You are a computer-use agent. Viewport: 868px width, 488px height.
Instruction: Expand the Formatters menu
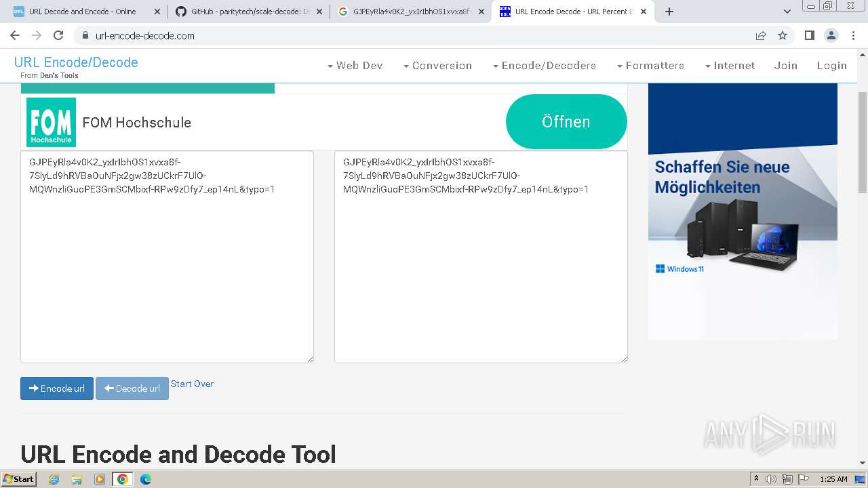click(650, 66)
